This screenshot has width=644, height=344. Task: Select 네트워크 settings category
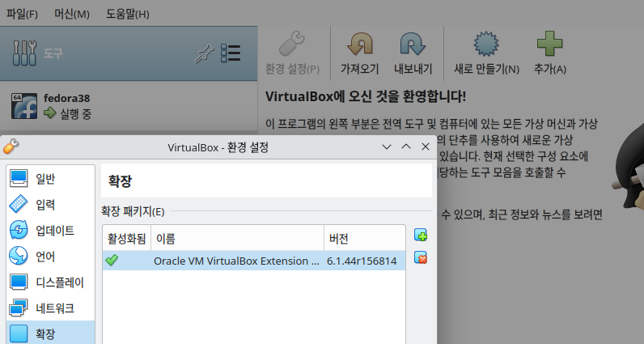(x=51, y=308)
